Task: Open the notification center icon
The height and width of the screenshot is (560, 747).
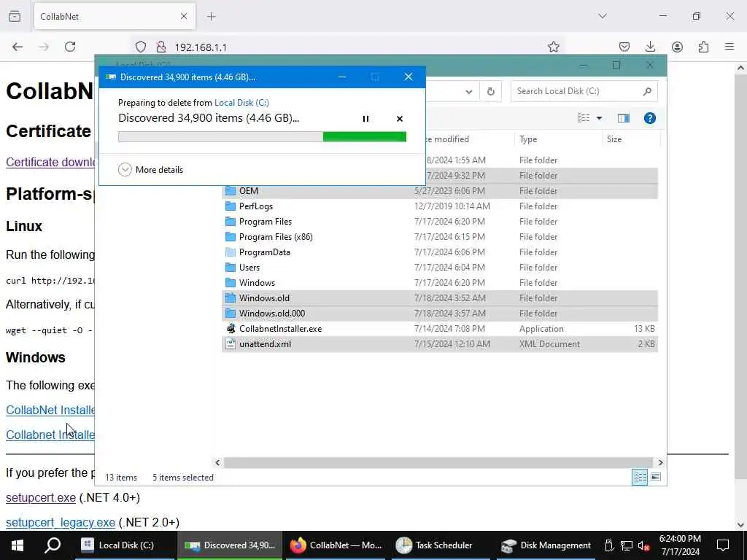Action: 723,545
